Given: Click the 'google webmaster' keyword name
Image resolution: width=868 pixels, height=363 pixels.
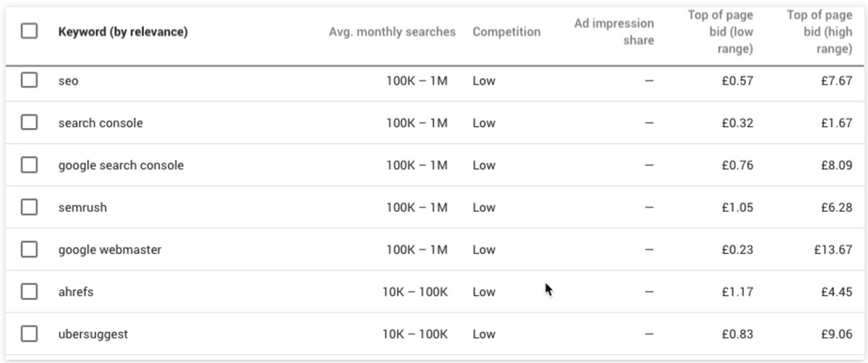Looking at the screenshot, I should point(110,249).
